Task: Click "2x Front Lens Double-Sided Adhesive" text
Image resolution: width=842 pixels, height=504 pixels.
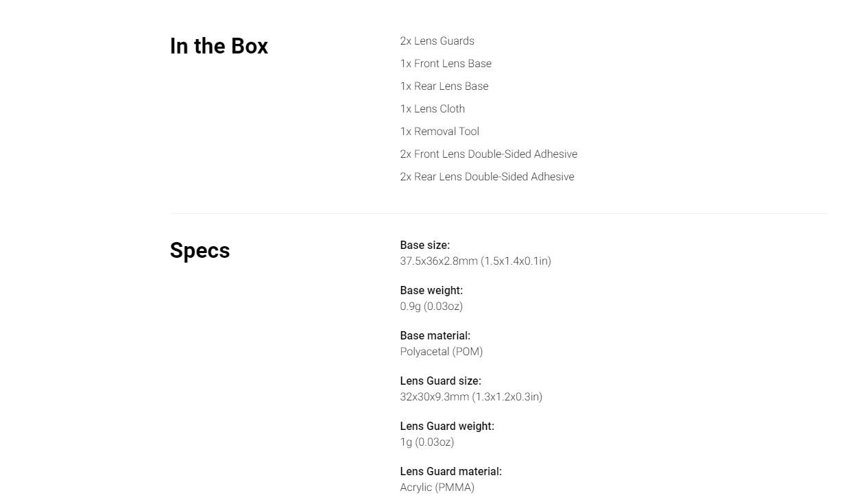Action: 488,154
